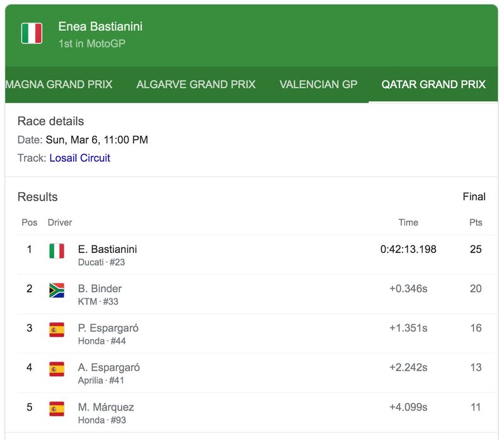504x440 pixels.
Task: Open the Valencian GP tab
Action: coord(318,84)
